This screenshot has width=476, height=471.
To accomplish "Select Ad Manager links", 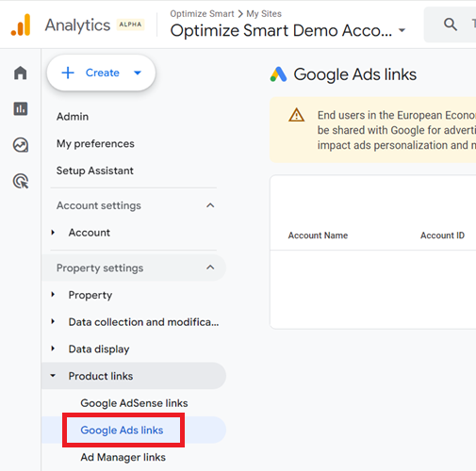I will click(123, 457).
